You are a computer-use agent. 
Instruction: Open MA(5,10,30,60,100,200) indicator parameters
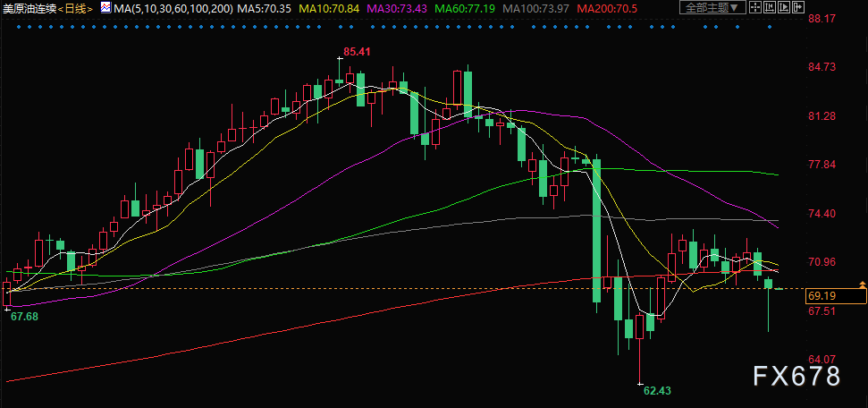173,8
